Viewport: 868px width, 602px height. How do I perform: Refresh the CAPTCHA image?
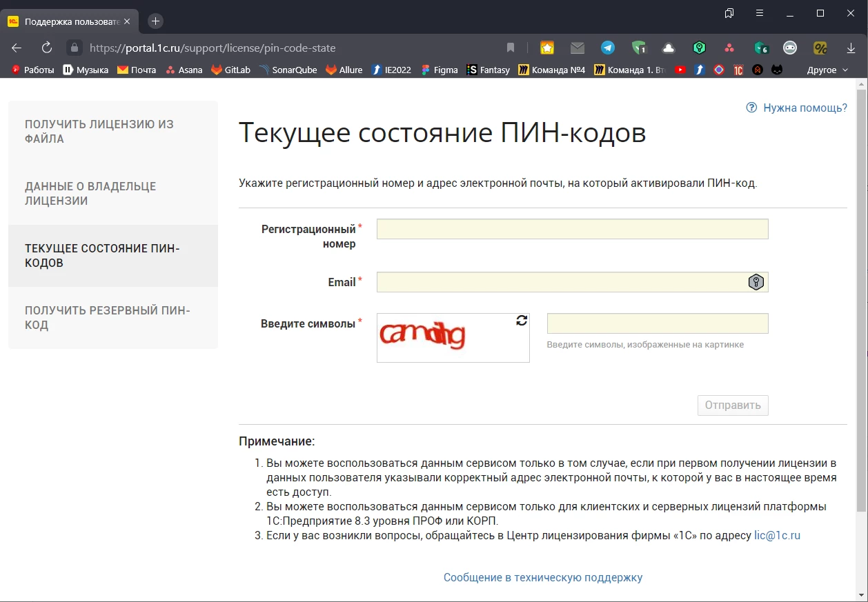point(522,321)
